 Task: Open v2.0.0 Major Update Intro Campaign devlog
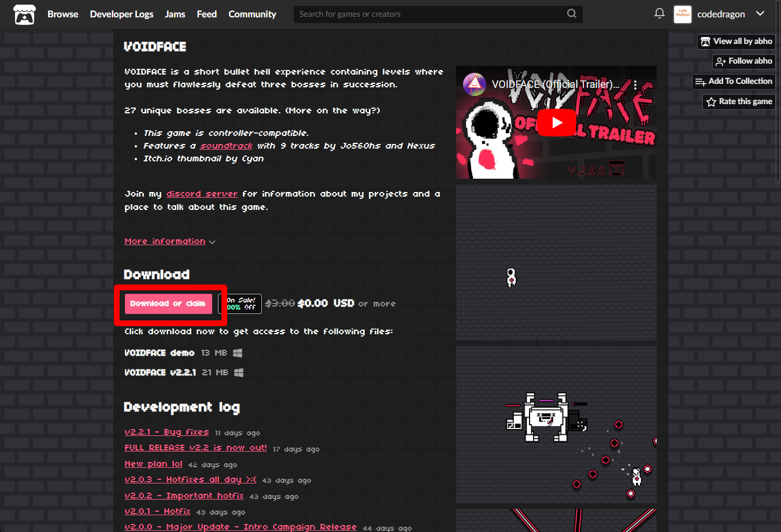[x=240, y=527]
